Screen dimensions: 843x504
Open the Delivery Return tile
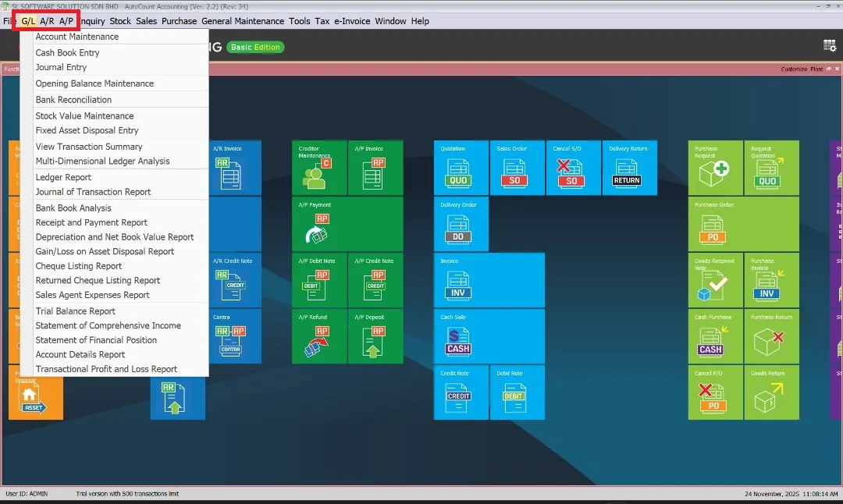(x=628, y=169)
